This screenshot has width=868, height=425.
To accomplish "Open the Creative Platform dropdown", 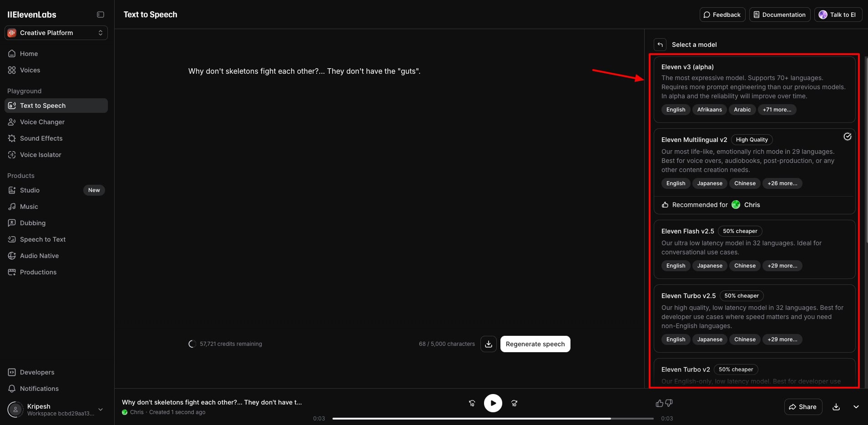I will pyautogui.click(x=56, y=33).
